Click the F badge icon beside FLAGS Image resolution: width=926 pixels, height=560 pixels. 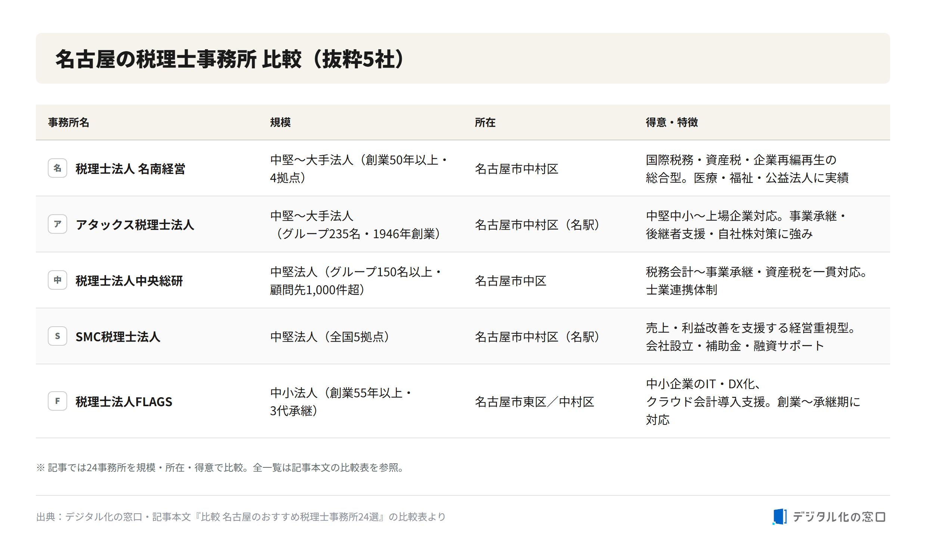tap(58, 401)
